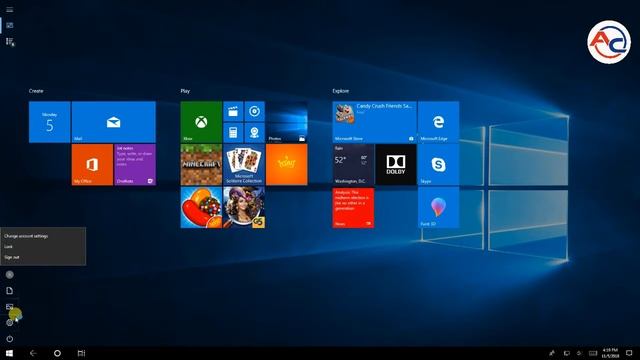
Task: Open Microsoft Solitaire Collection tile
Action: point(244,164)
